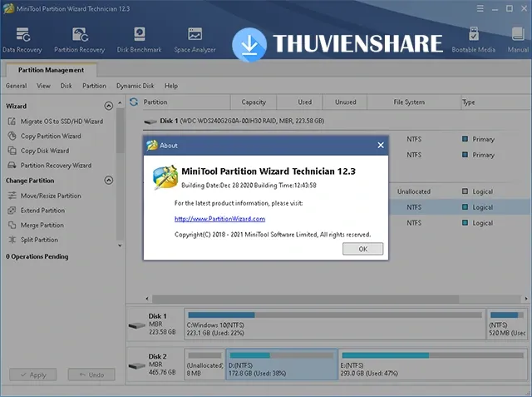The image size is (532, 397).
Task: Click sidebar scroll up arrow
Action: tap(120, 102)
